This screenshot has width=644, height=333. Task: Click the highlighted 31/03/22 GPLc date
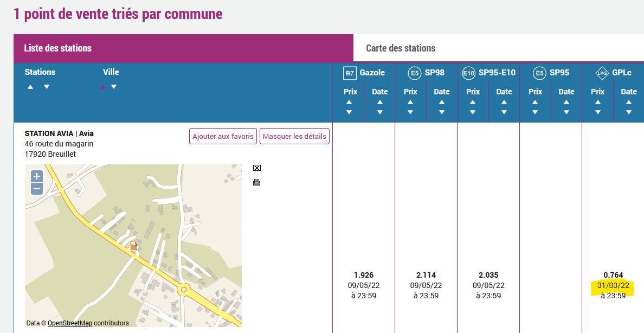(x=613, y=285)
